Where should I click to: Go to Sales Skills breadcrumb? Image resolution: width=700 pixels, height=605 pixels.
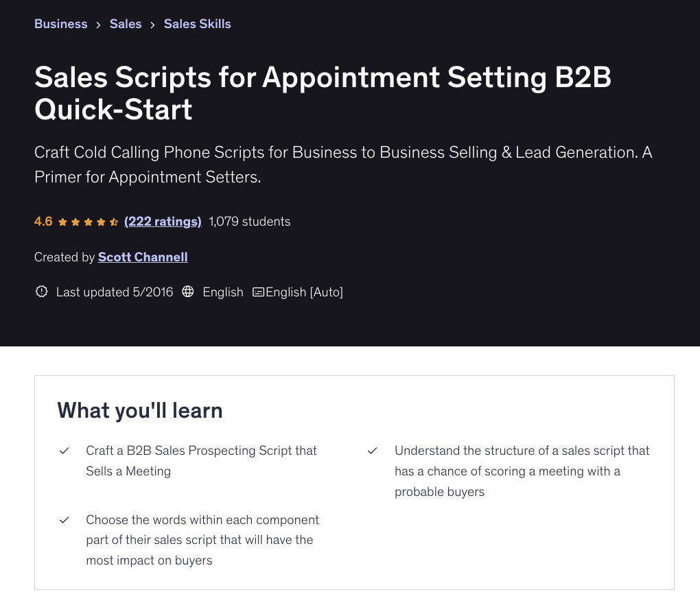(197, 24)
